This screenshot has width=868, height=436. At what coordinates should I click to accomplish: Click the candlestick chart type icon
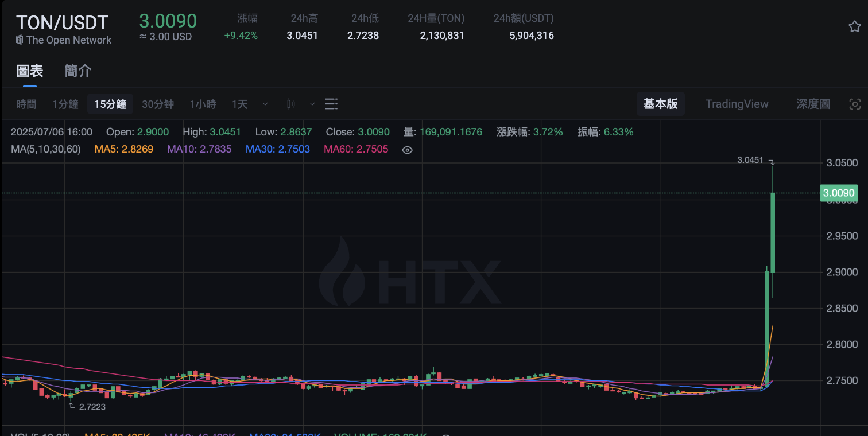point(291,104)
